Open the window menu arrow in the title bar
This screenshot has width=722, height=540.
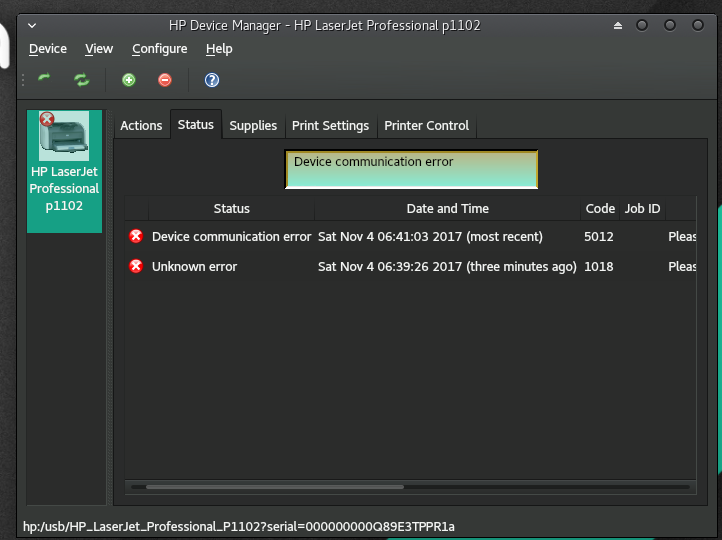coord(31,24)
